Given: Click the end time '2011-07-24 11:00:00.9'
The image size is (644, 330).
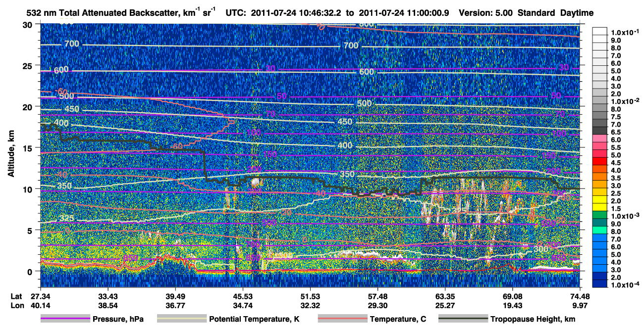Looking at the screenshot, I should (404, 13).
